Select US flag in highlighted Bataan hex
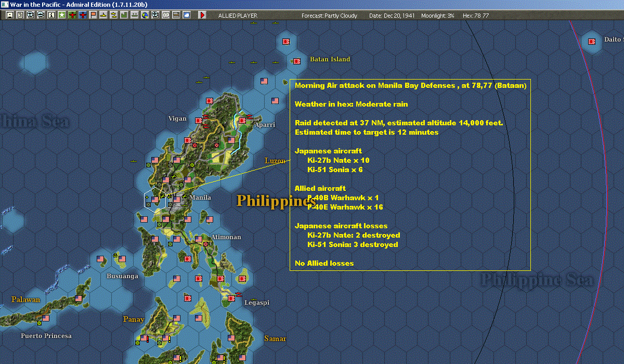 pos(154,200)
